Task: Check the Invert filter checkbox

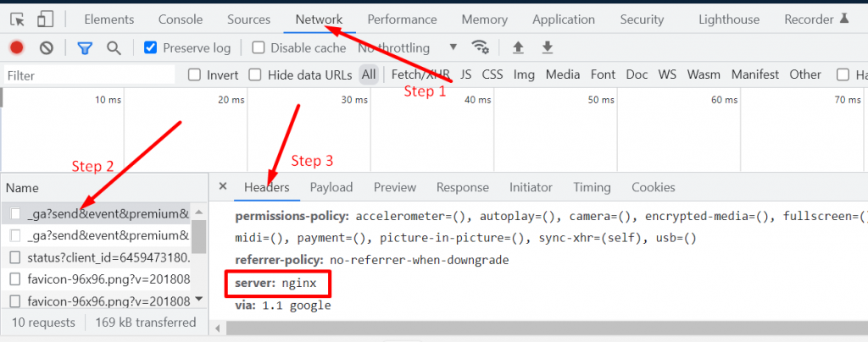Action: (195, 75)
